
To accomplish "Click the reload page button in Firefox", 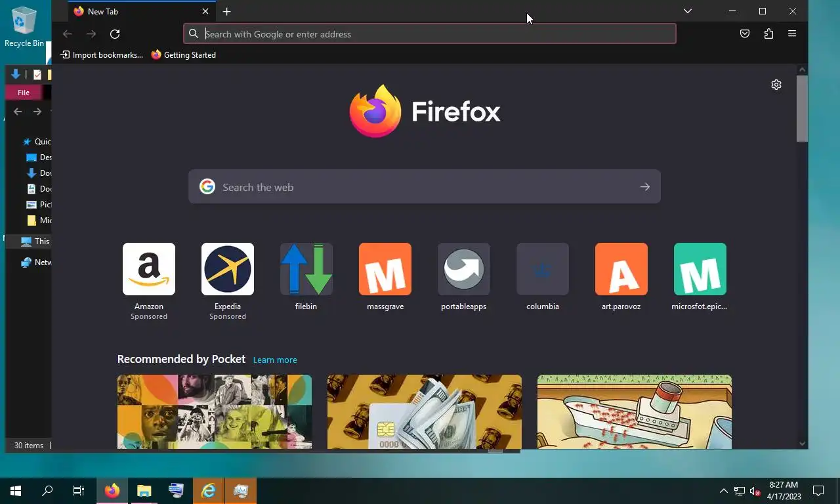I will click(115, 34).
